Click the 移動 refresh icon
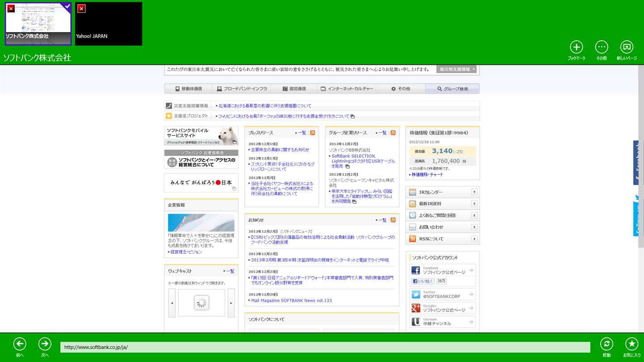Screen dimensions: 644x362 pos(606,344)
